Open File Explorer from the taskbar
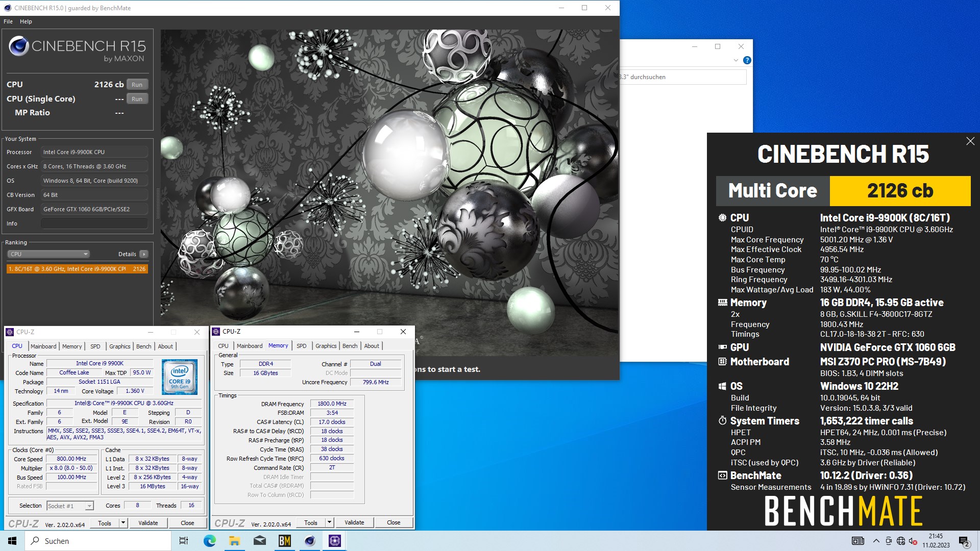980x551 pixels. (234, 541)
